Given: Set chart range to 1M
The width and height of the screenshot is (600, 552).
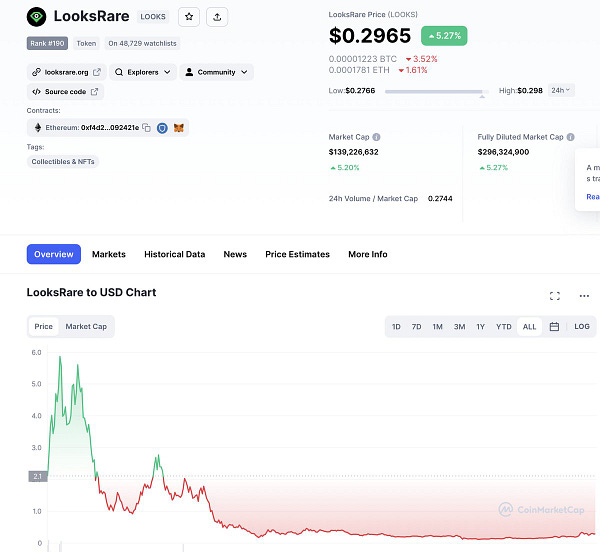Looking at the screenshot, I should tap(437, 327).
